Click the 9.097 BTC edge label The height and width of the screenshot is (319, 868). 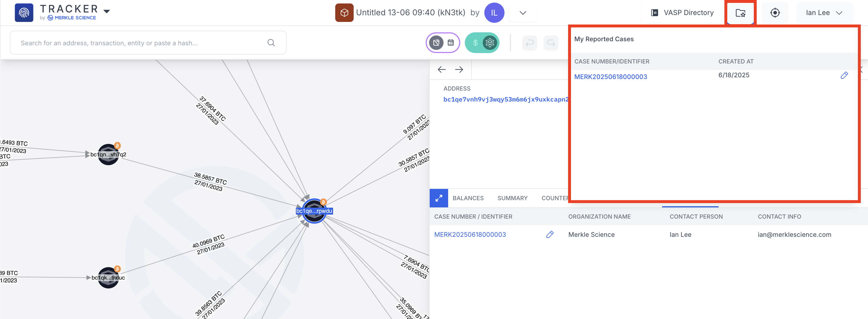click(x=414, y=124)
